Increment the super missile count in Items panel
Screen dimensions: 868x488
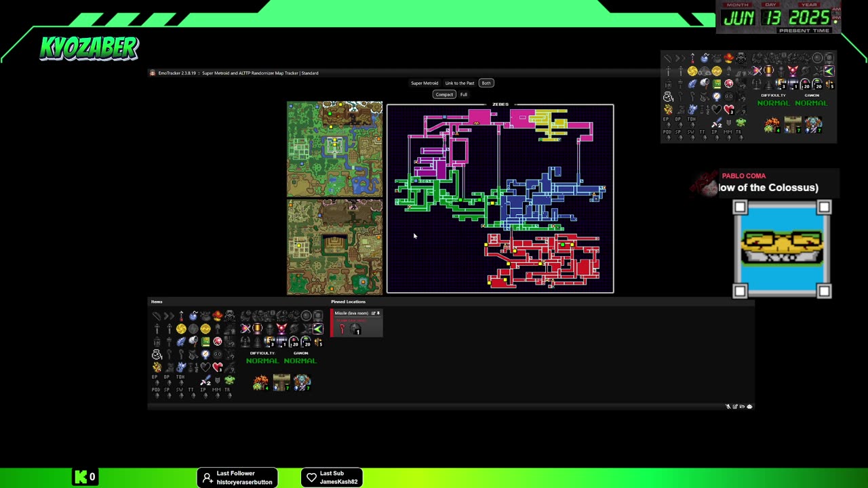click(x=306, y=342)
